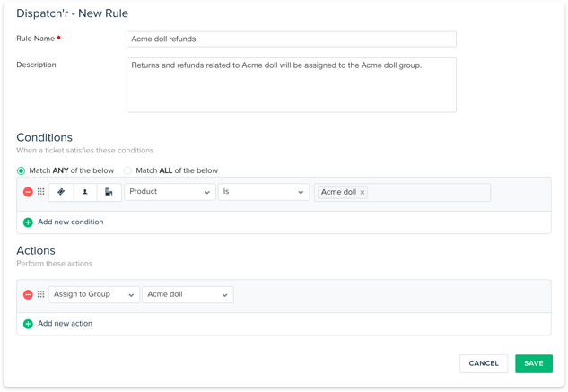Screen dimensions: 568x392
Task: Select Match ALL of the below
Action: coord(127,170)
